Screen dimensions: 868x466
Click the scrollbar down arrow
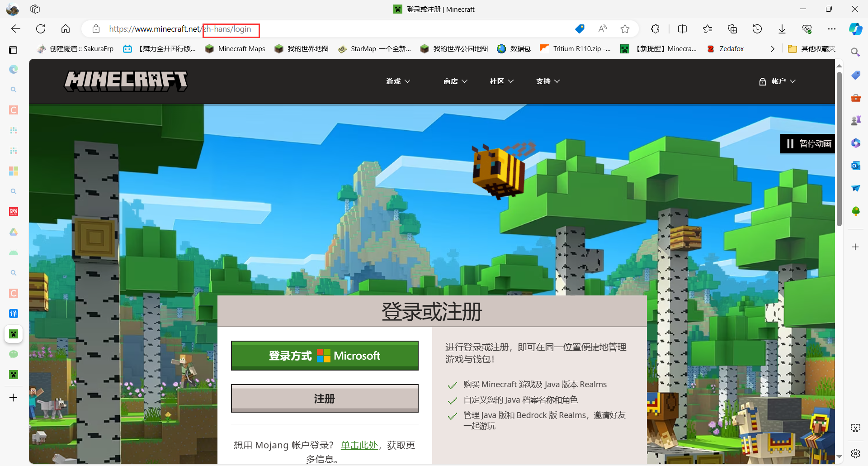tap(839, 457)
